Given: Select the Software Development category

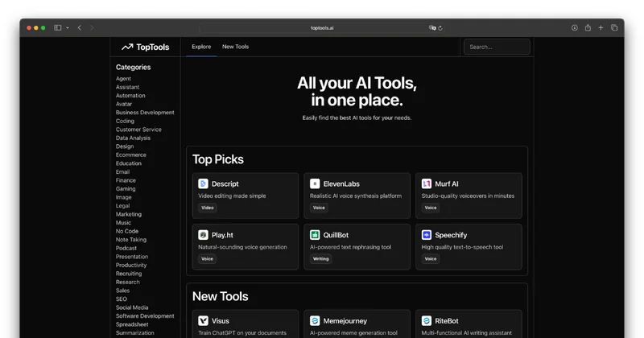Looking at the screenshot, I should coord(145,315).
